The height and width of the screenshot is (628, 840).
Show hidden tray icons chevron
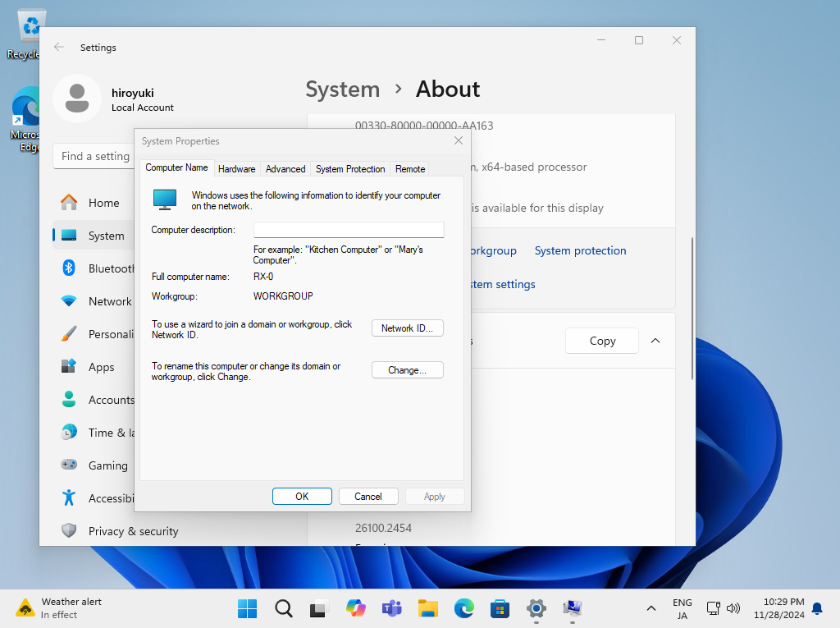651,608
